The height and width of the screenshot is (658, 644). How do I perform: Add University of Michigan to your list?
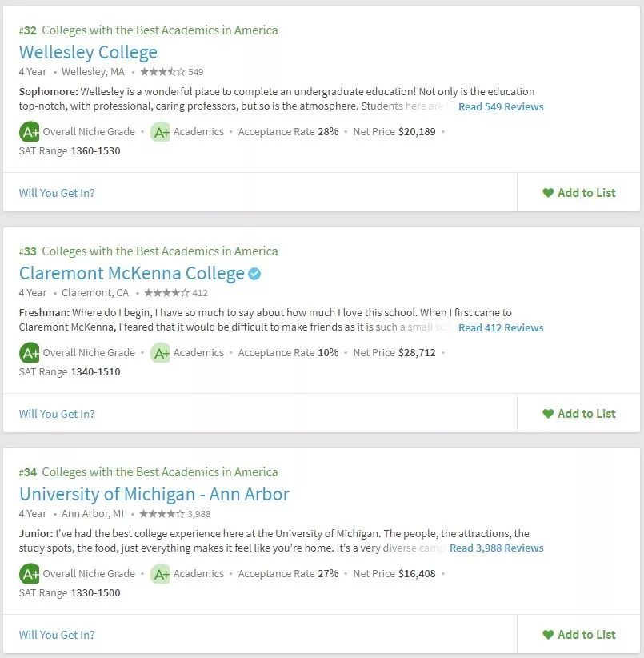tap(579, 634)
